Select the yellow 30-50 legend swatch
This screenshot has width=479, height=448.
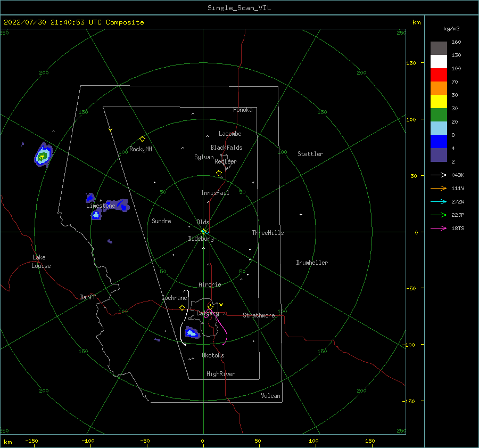click(439, 102)
